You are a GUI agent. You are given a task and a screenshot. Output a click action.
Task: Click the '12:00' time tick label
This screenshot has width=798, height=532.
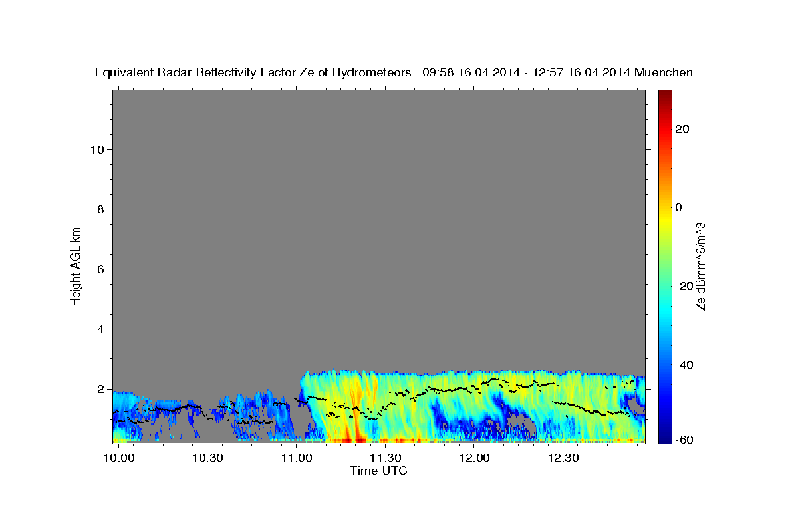(474, 458)
